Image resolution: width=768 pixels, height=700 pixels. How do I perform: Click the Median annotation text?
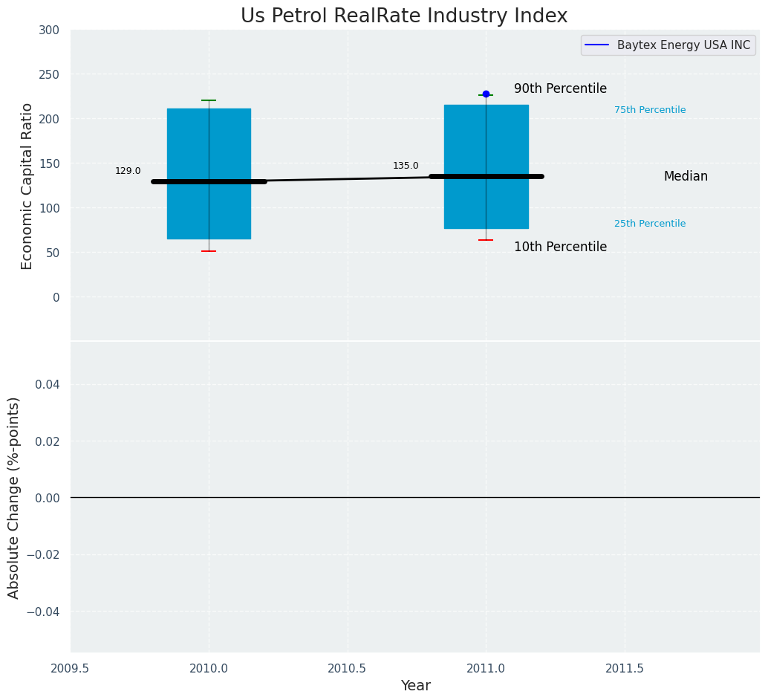(x=686, y=176)
